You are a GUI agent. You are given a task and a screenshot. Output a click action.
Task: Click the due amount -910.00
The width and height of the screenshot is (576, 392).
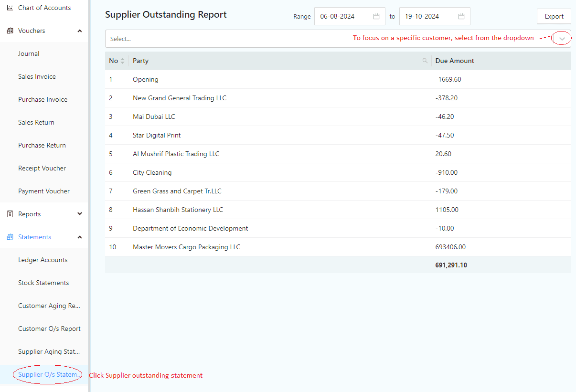pos(446,172)
